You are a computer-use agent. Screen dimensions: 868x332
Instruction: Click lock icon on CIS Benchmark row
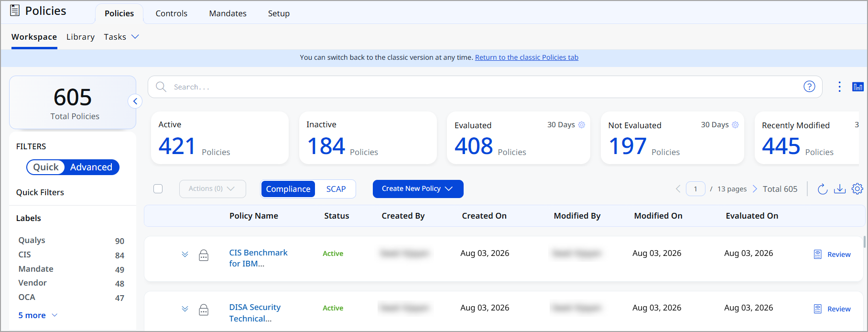click(x=204, y=255)
